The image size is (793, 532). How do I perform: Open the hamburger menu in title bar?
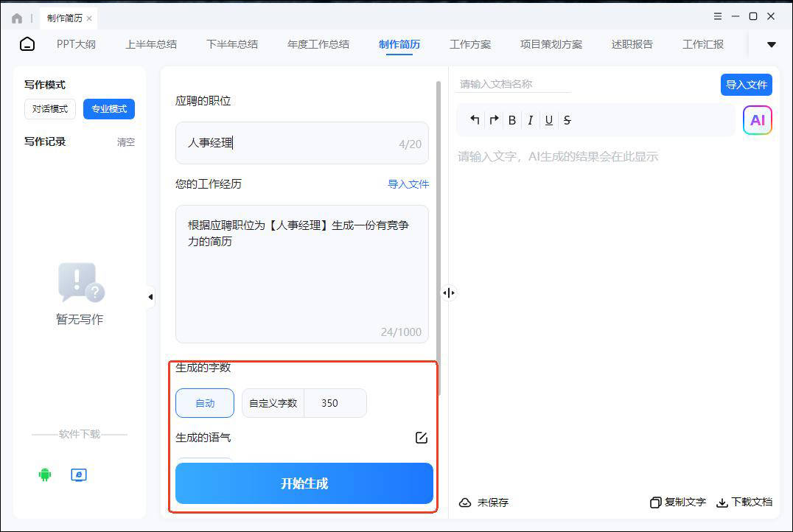(x=718, y=16)
